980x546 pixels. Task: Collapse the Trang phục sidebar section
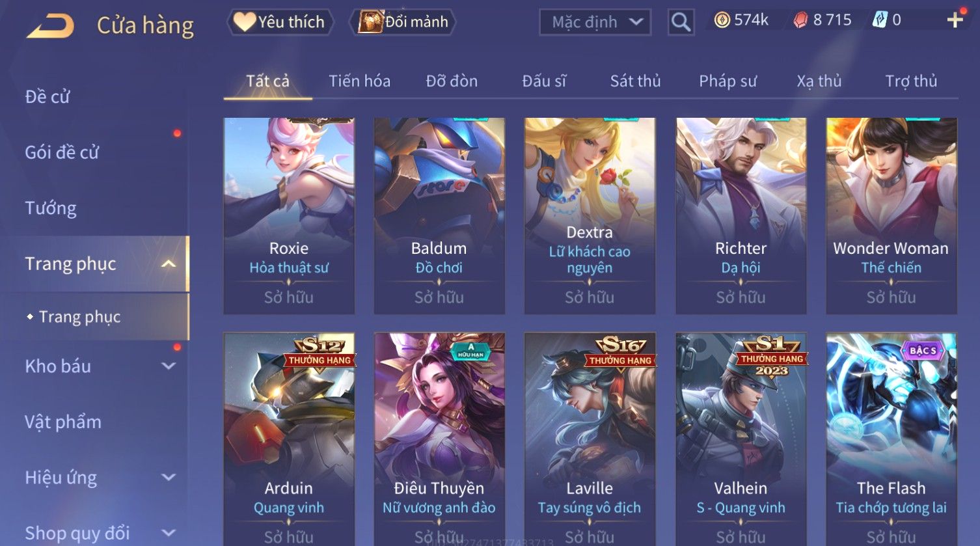coord(169,264)
